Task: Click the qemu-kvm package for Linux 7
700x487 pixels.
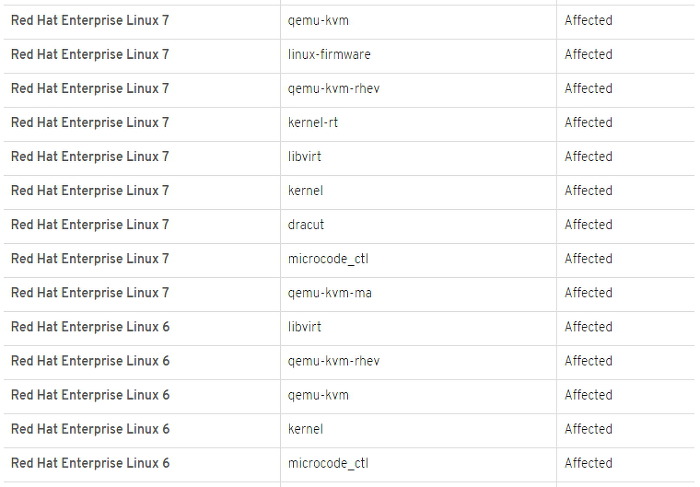Action: pos(318,21)
